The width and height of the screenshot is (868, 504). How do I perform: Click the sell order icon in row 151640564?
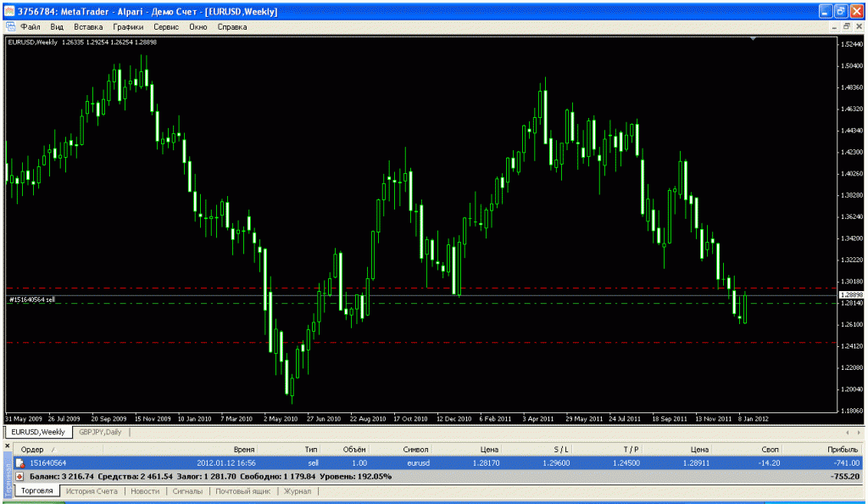[19, 463]
